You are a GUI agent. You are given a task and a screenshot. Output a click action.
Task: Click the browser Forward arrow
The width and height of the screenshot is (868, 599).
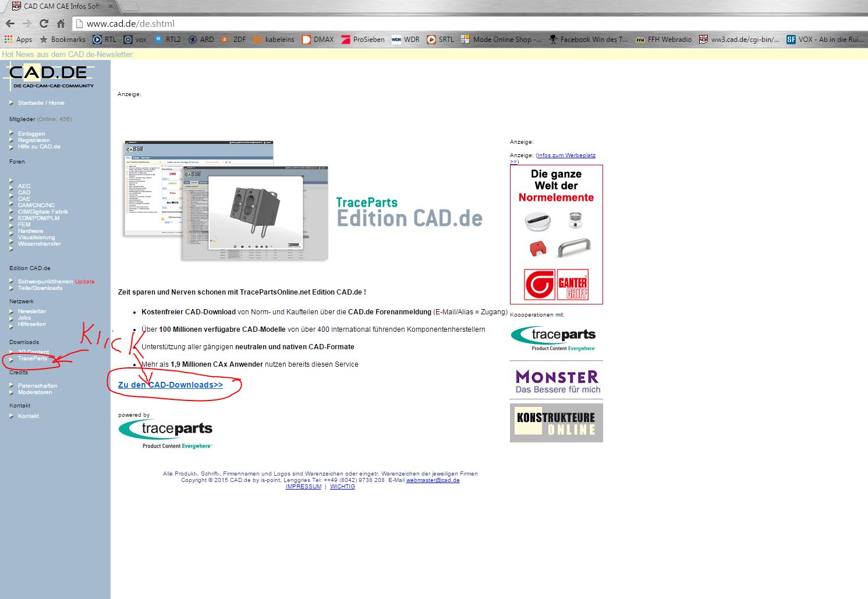click(x=27, y=24)
